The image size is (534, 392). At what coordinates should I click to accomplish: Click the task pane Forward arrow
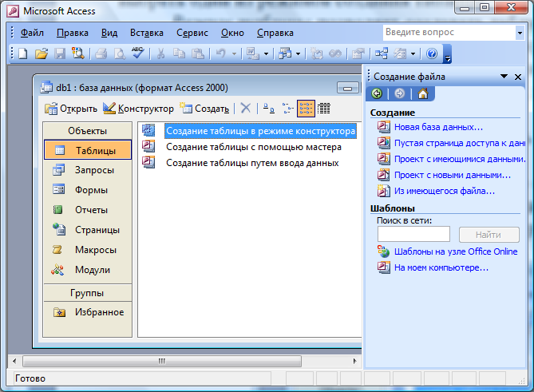400,93
